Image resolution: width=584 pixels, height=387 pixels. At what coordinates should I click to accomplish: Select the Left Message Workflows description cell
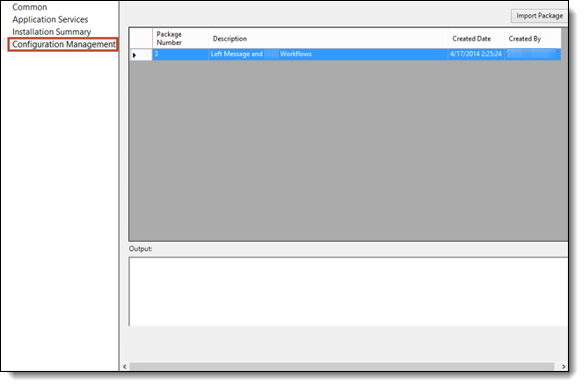(328, 54)
